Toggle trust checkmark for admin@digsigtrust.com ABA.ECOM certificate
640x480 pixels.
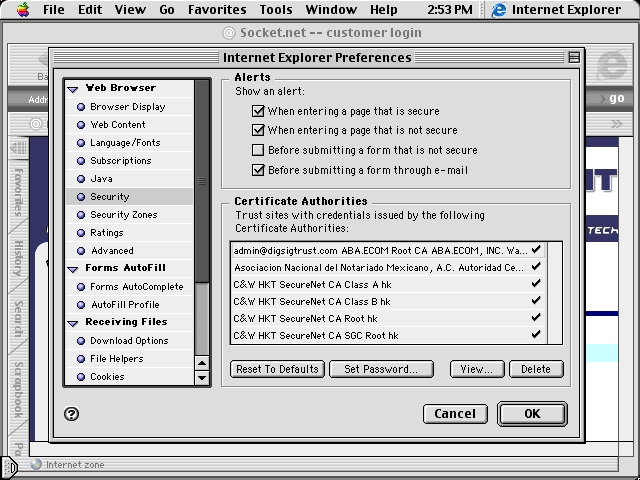[536, 249]
